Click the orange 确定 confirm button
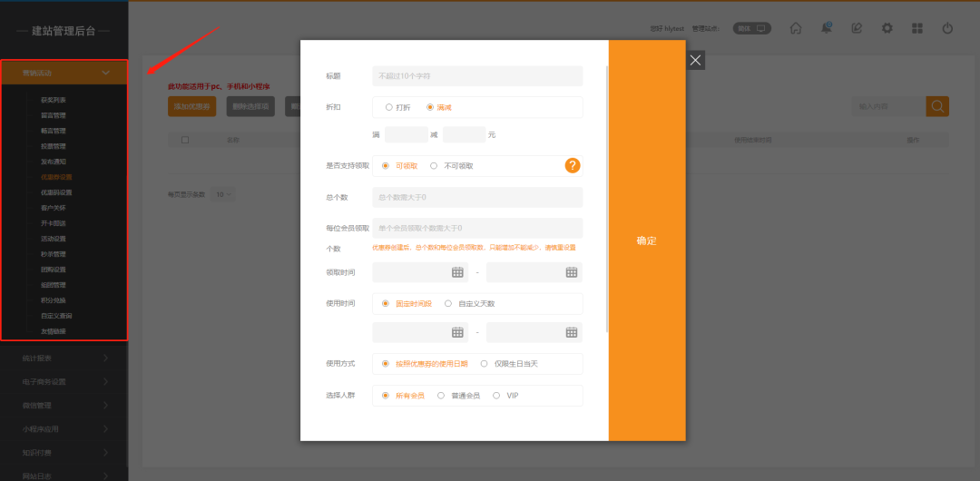Image resolution: width=980 pixels, height=481 pixels. (x=646, y=240)
